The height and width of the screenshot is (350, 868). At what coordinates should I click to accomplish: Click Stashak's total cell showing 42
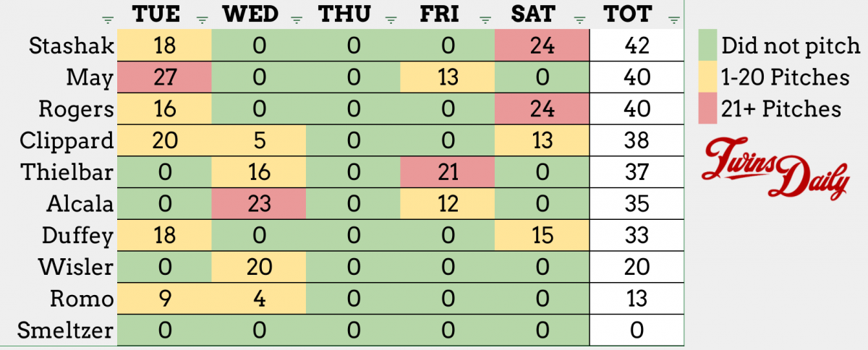click(x=637, y=46)
